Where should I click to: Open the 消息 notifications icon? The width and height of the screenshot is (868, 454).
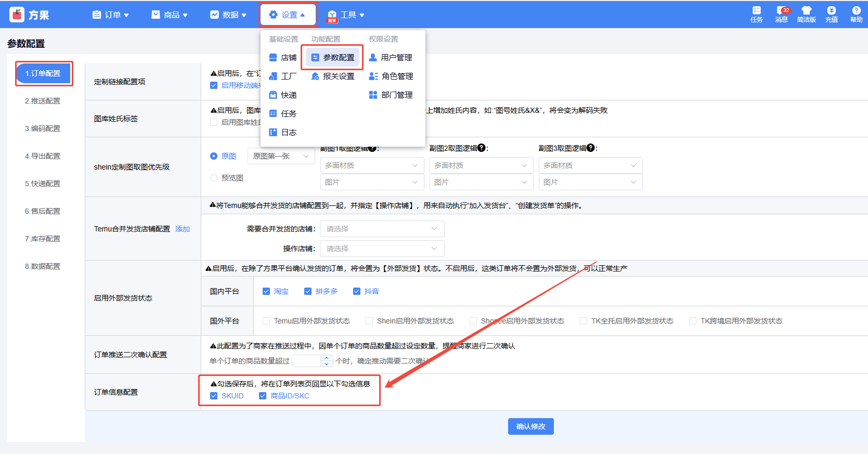click(781, 11)
